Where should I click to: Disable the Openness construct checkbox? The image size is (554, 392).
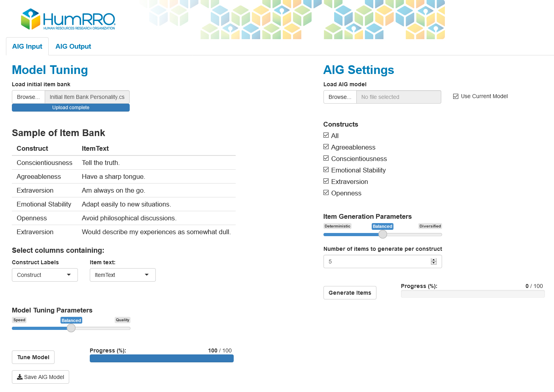tap(326, 193)
